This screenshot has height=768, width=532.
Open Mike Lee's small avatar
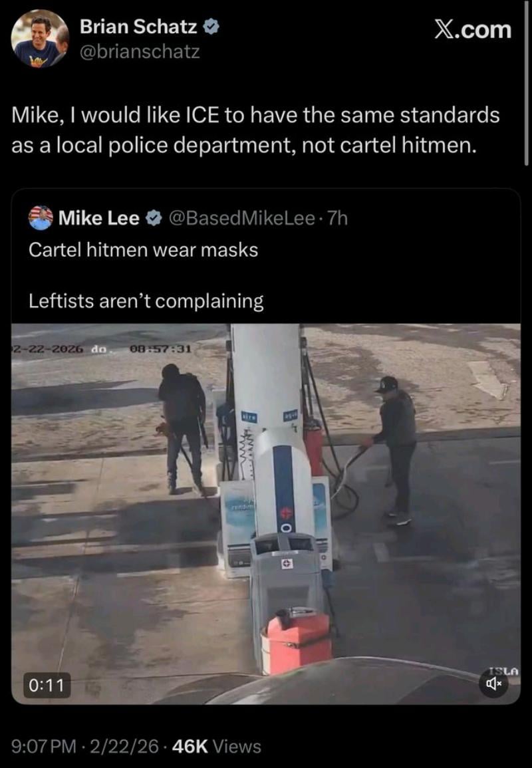[x=41, y=218]
